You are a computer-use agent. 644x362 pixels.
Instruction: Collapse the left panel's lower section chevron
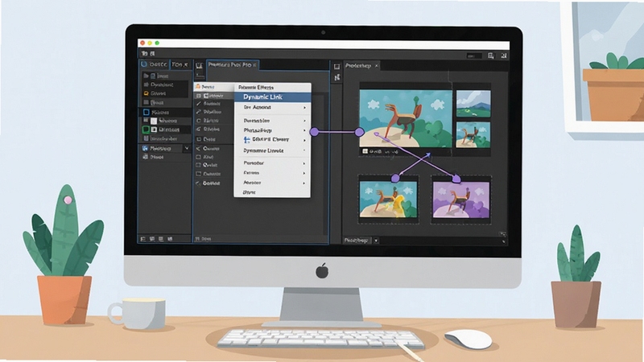(x=187, y=148)
